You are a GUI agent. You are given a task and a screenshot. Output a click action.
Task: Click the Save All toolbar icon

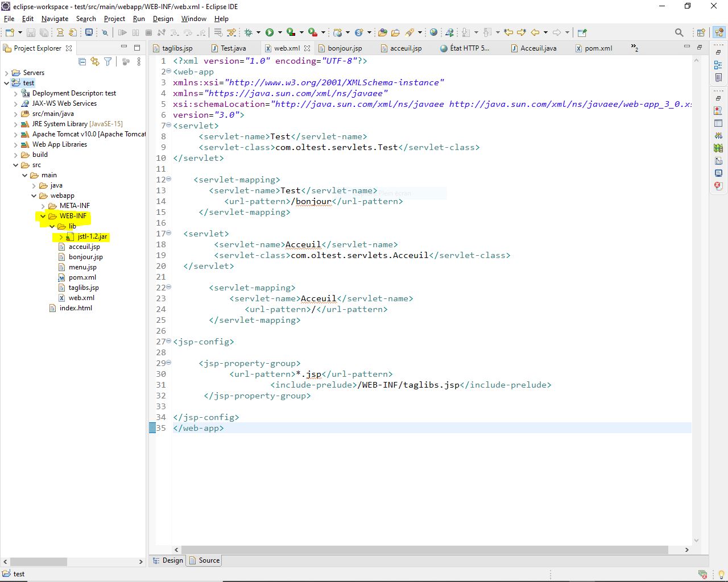(44, 32)
